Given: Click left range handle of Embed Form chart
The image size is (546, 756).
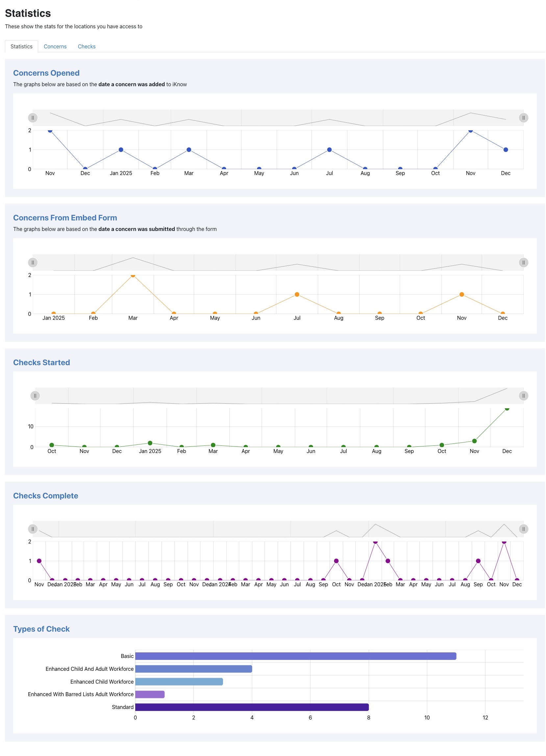Looking at the screenshot, I should [x=33, y=263].
